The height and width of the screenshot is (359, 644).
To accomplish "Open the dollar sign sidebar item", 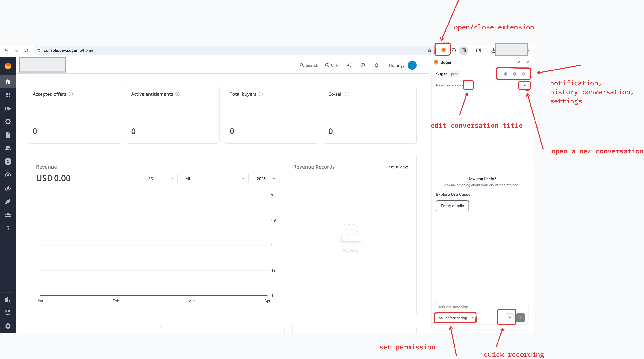I will [x=8, y=228].
